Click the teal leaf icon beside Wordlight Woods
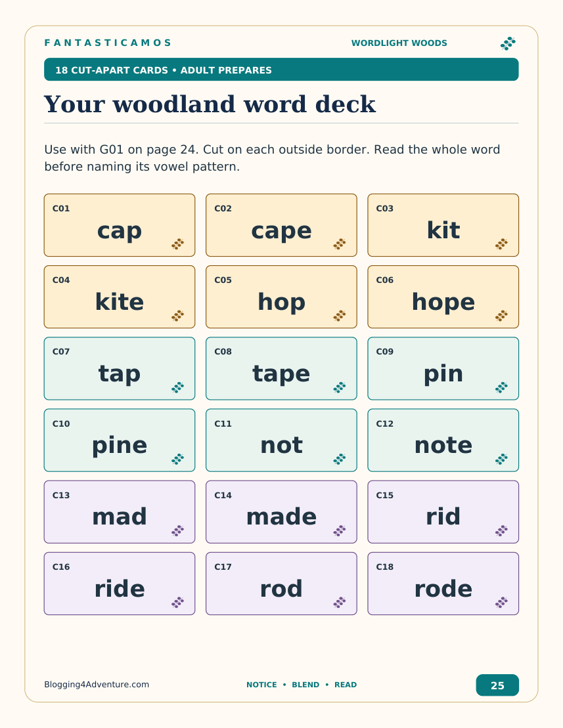 (508, 43)
